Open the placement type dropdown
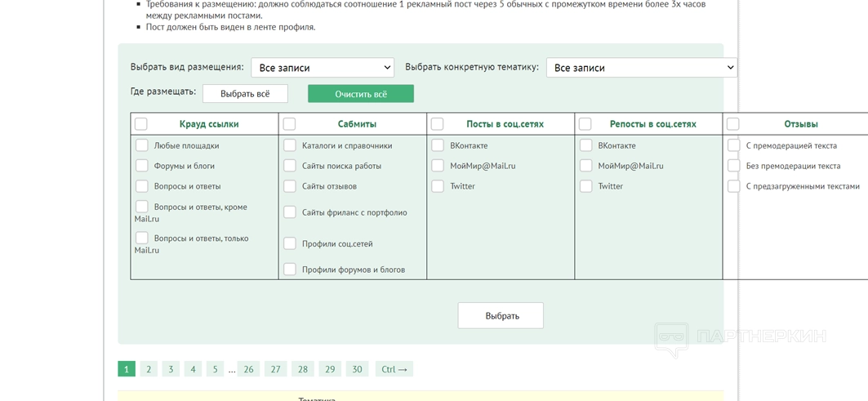The image size is (868, 401). point(323,68)
